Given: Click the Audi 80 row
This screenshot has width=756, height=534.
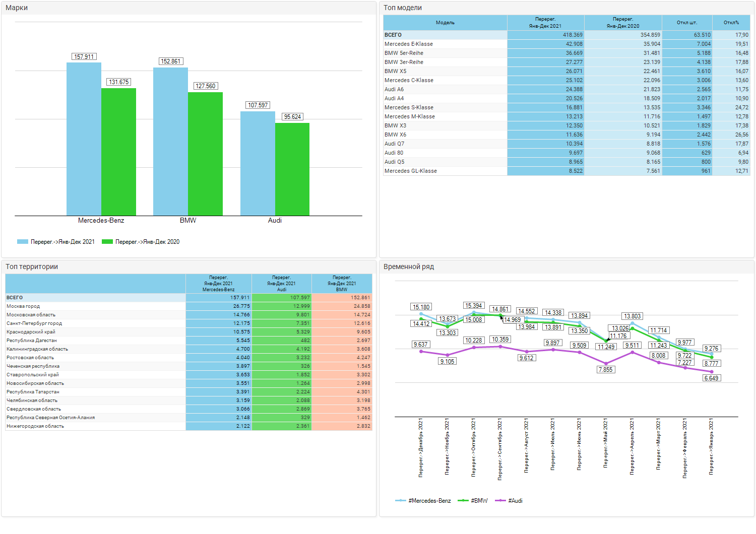Looking at the screenshot, I should 566,153.
